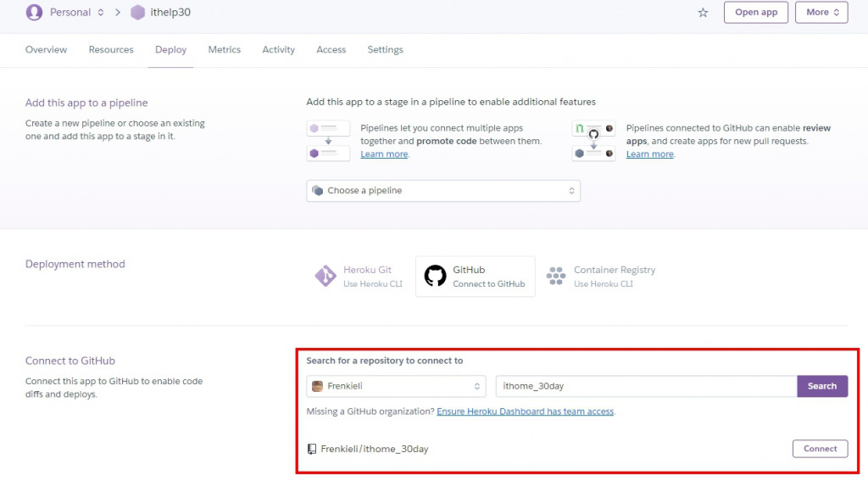The width and height of the screenshot is (868, 481).
Task: Click the Heroku Git diamond icon
Action: pos(325,276)
